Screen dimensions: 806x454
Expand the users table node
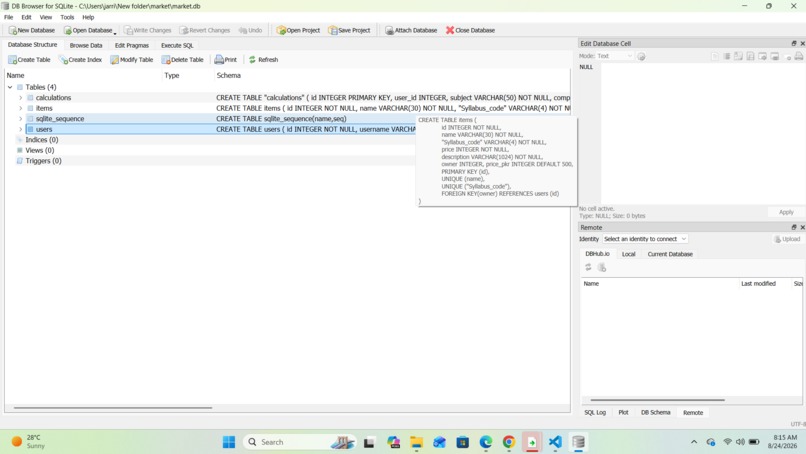(x=21, y=129)
